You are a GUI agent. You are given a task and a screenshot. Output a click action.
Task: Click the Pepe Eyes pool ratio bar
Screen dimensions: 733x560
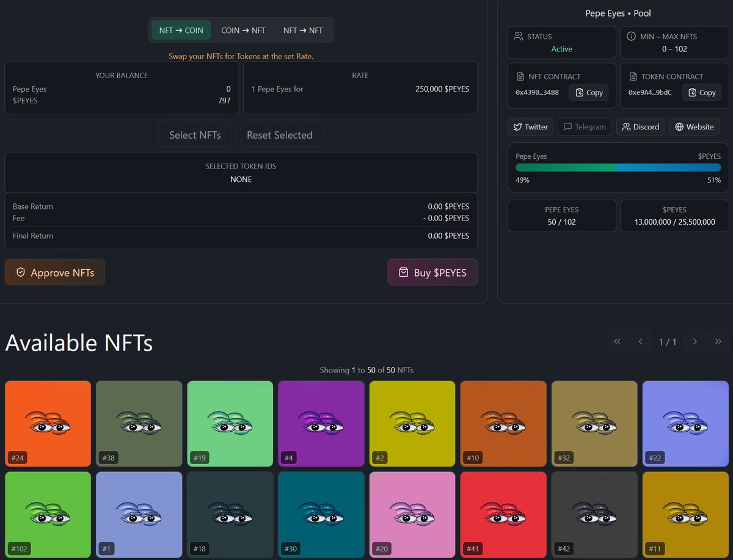click(x=618, y=167)
